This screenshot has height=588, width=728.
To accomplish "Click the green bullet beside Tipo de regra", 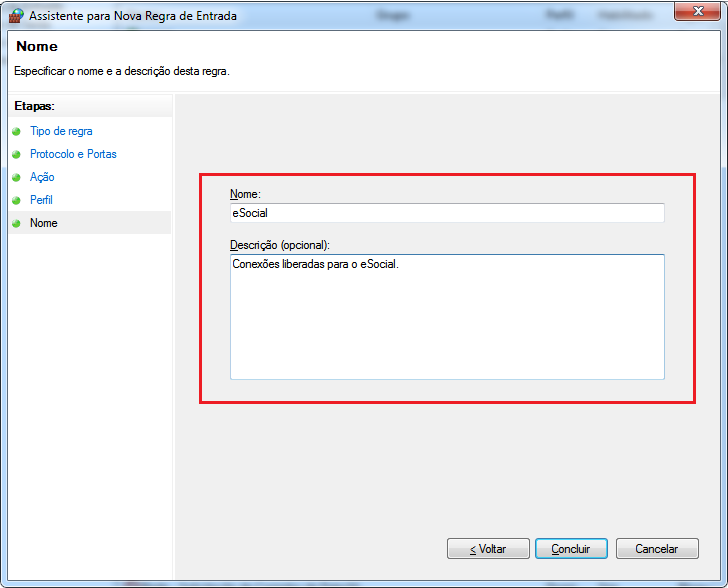I will coord(16,131).
